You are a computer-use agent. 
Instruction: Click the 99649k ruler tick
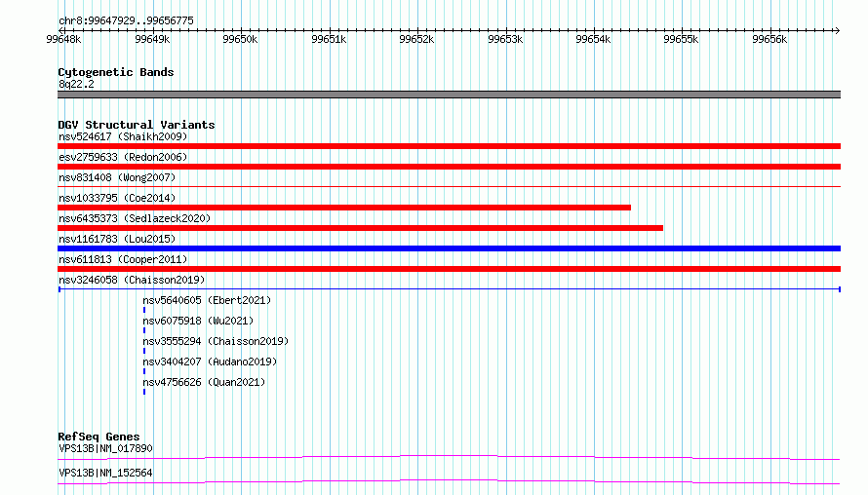click(152, 39)
